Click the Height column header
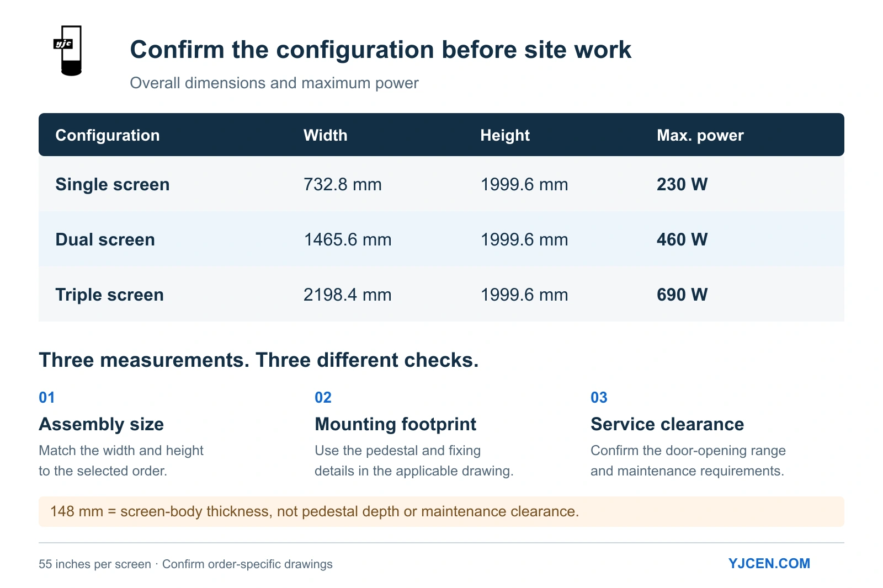This screenshot has height=588, width=883. point(505,135)
